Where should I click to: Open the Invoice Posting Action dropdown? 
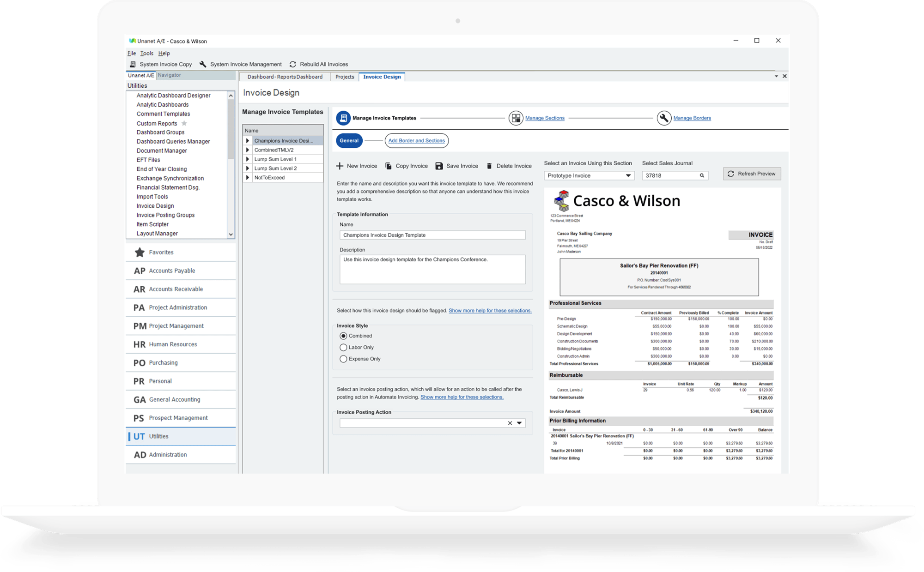(x=520, y=422)
